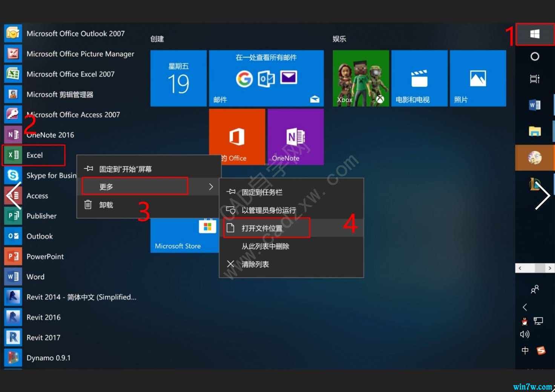Open the Dynamo 0.9.1 icon

[13, 358]
